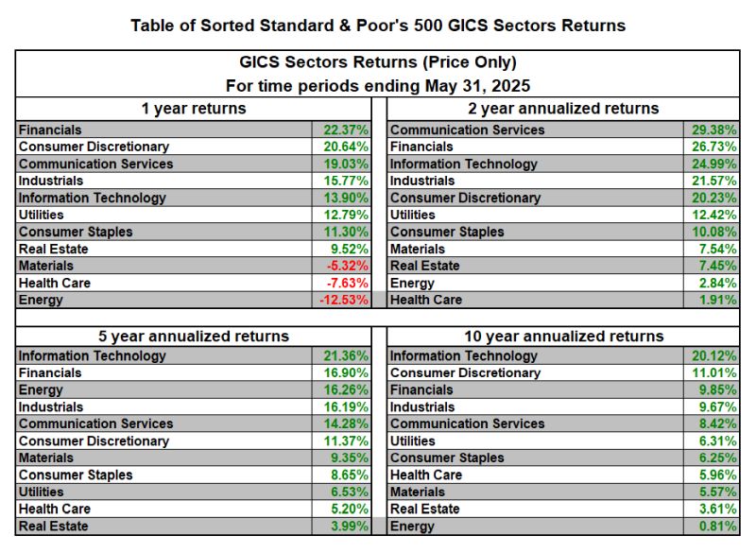Select the -5.32% Materials return cell
756x553 pixels.
(346, 266)
